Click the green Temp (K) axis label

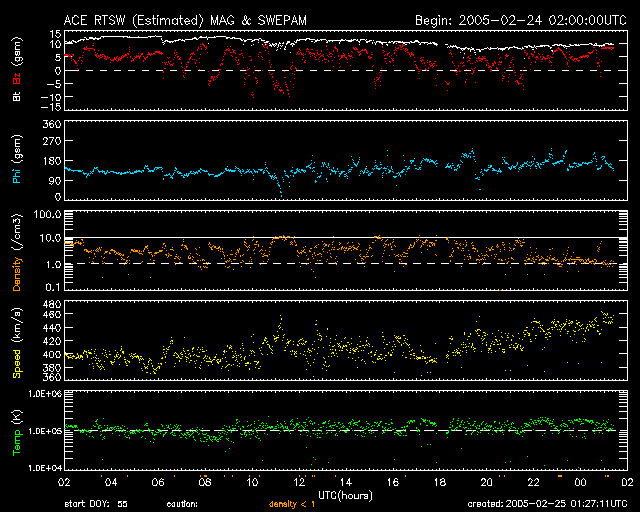pos(17,432)
